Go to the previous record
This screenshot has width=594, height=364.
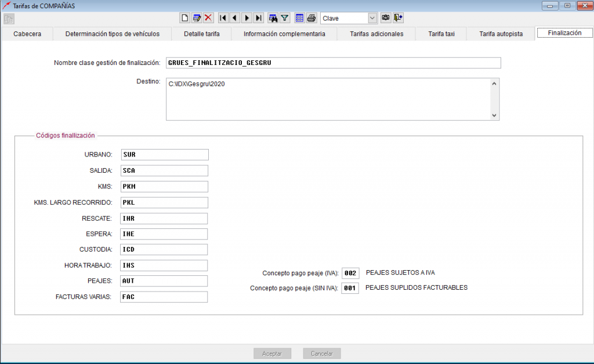click(235, 18)
